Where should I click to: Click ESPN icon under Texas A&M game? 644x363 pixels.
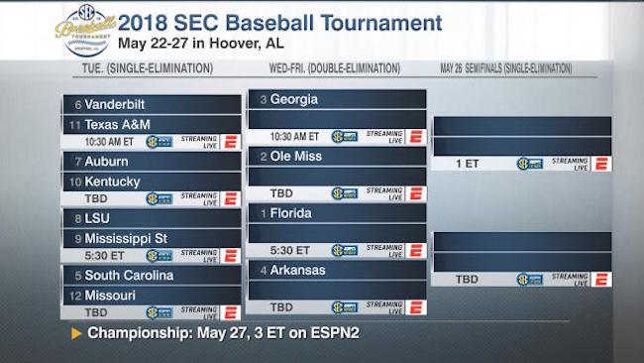click(230, 142)
